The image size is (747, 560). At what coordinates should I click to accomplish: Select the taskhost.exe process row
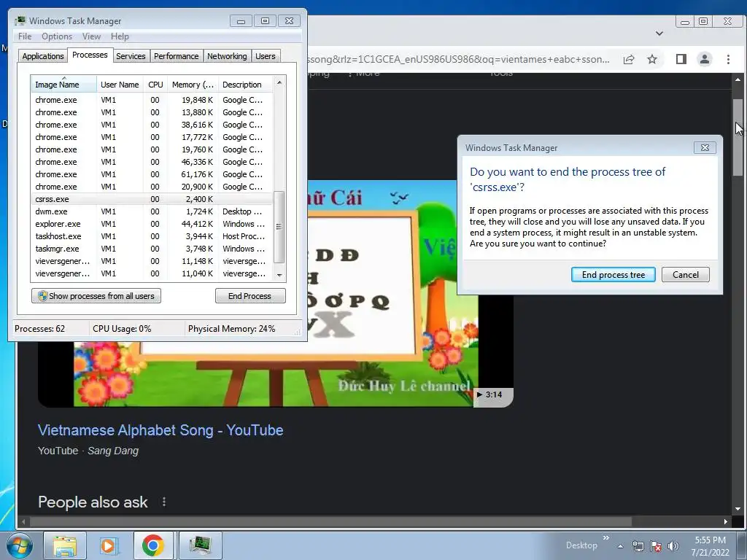tap(152, 236)
